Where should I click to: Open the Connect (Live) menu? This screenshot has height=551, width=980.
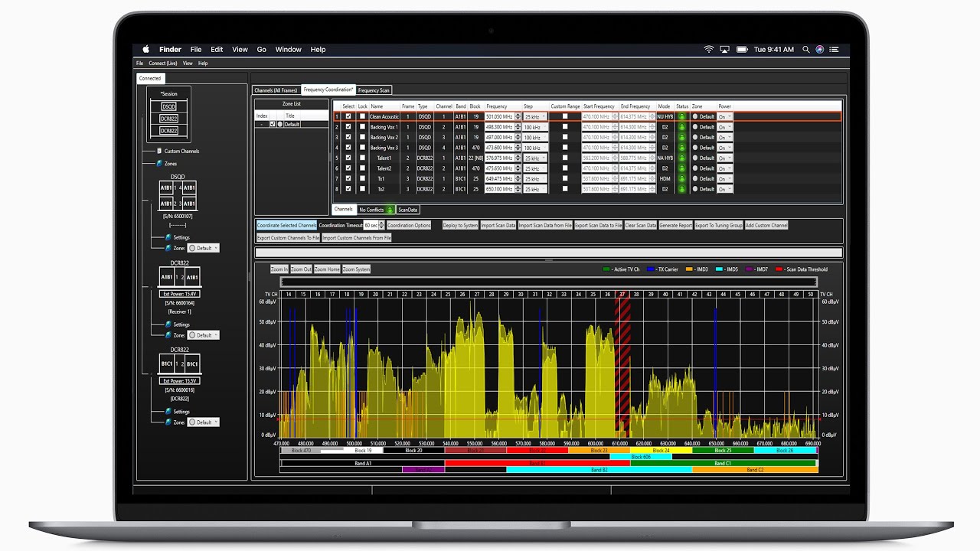pos(163,64)
